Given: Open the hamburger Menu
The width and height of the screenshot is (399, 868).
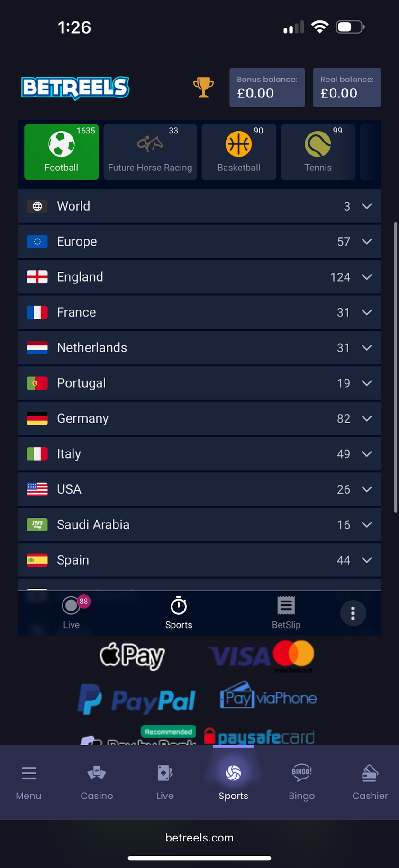Looking at the screenshot, I should pyautogui.click(x=28, y=782).
